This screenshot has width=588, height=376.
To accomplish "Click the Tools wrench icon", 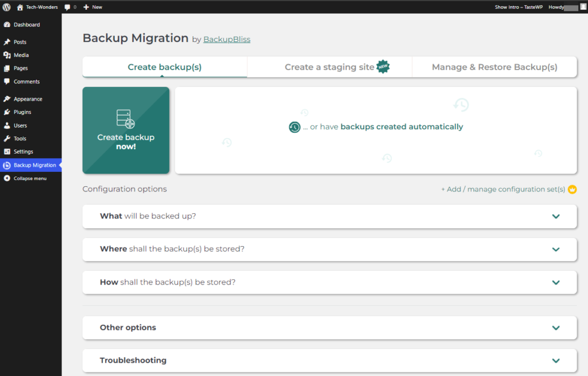I will coord(7,139).
